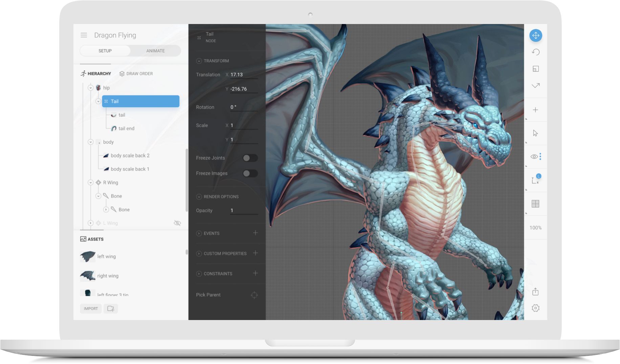Image resolution: width=620 pixels, height=364 pixels.
Task: Select the Rotate tool in right toolbar
Action: tap(535, 52)
